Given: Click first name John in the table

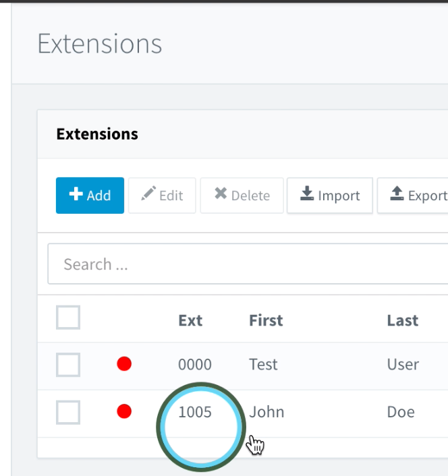Looking at the screenshot, I should click(267, 412).
